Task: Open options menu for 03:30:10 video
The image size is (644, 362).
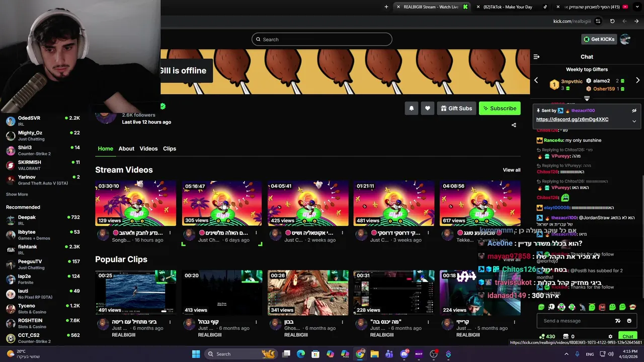Action: click(x=170, y=233)
